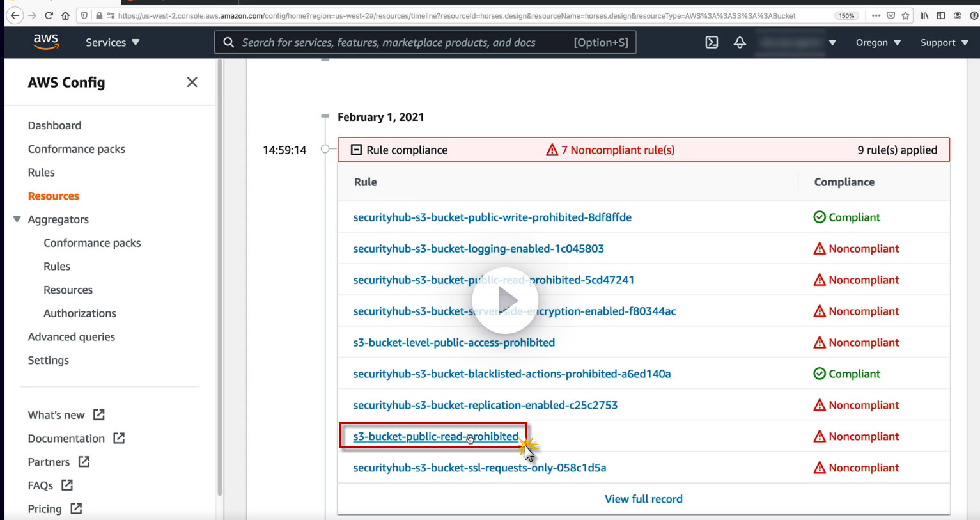Click the 14:59:14 timeline marker circle

[325, 149]
